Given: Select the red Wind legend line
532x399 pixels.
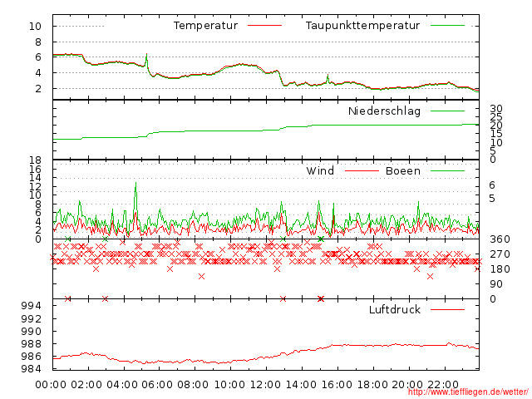Looking at the screenshot, I should (x=362, y=170).
